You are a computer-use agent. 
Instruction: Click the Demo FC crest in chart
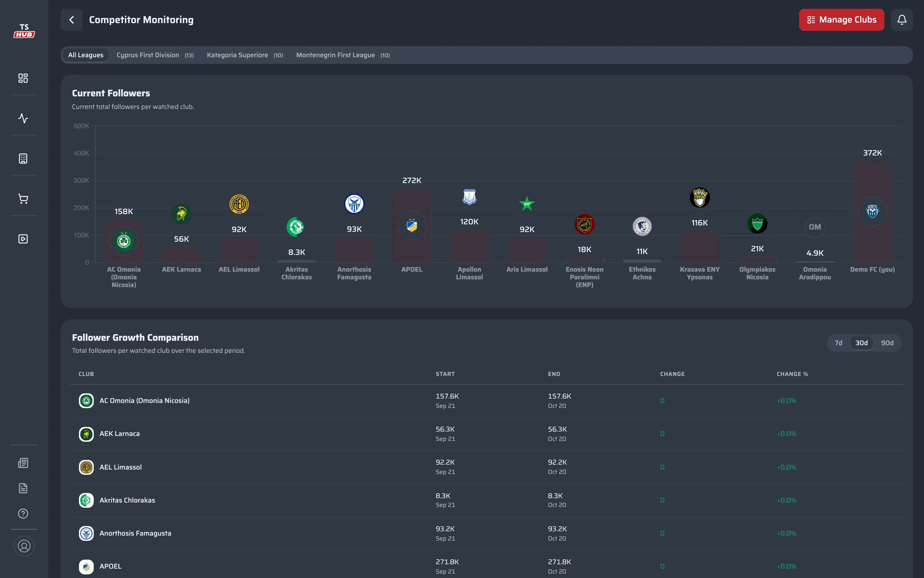[x=873, y=211]
